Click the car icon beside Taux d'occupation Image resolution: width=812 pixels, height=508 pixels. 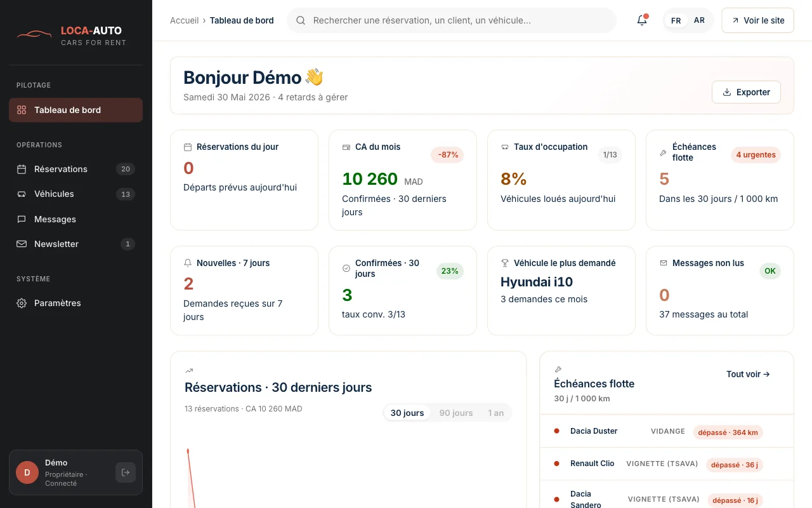click(x=505, y=147)
